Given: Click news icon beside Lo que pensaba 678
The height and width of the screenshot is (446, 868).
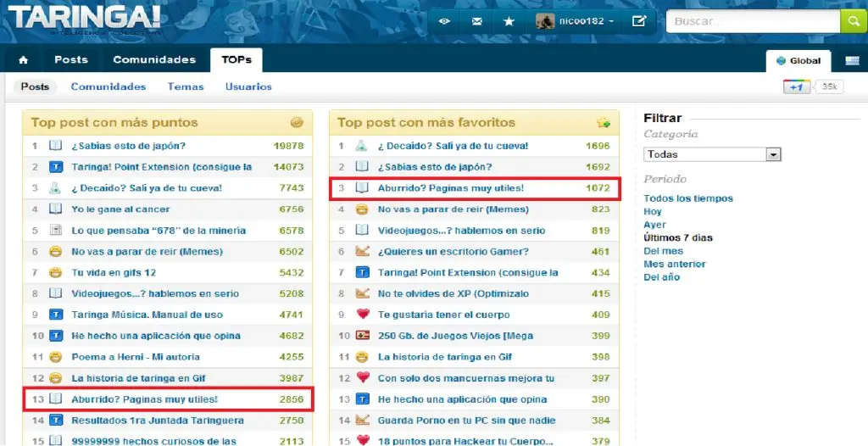Looking at the screenshot, I should [x=55, y=231].
